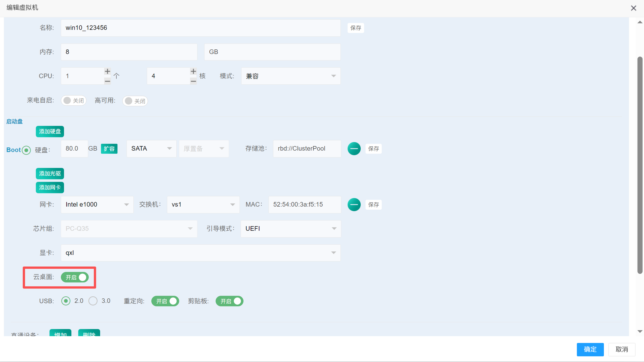Viewport: 644px width, 362px height.
Task: Open the SATA disk bus dropdown
Action: (x=151, y=149)
